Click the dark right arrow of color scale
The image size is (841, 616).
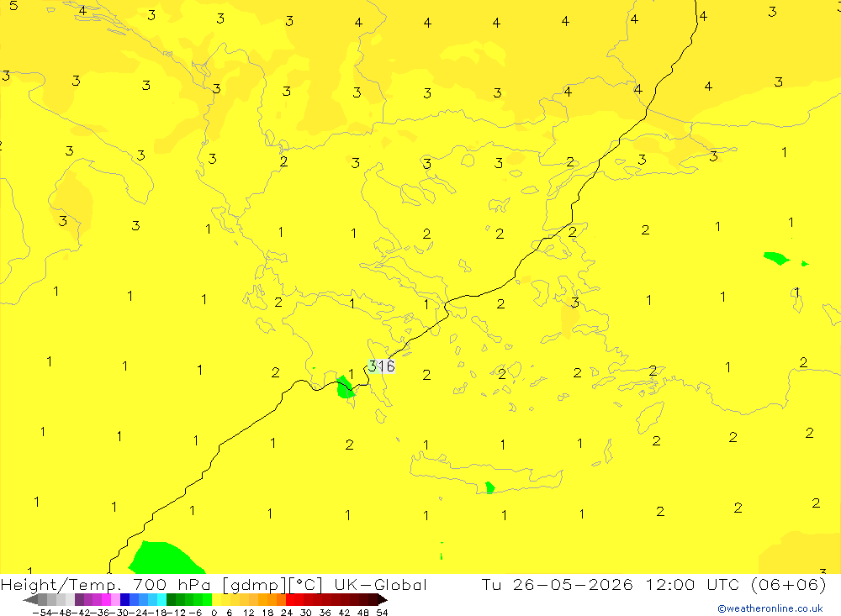(x=383, y=600)
